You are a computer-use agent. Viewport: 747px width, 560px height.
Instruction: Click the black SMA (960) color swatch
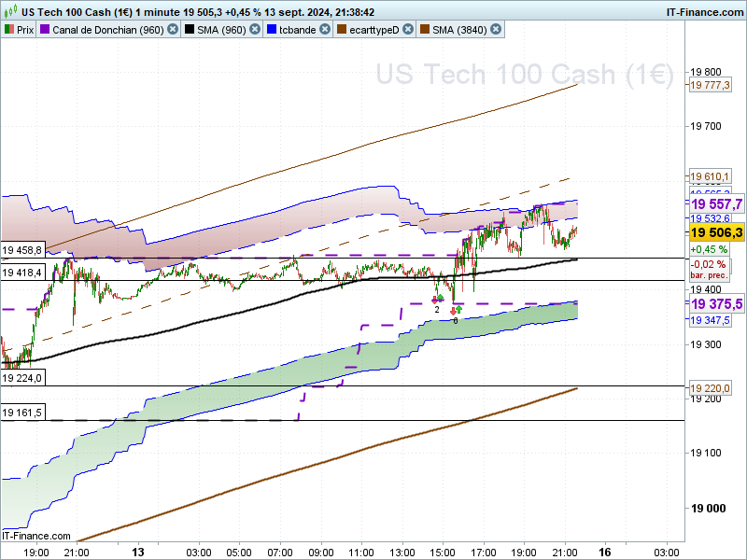point(190,29)
